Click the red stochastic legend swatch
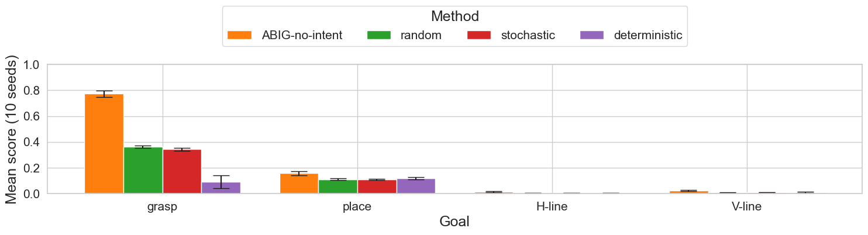This screenshot has width=868, height=235. (x=479, y=35)
